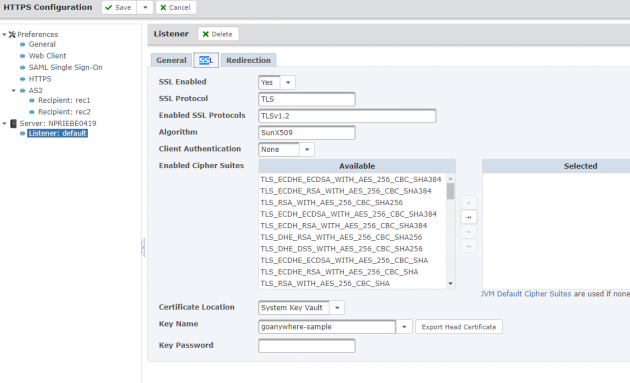Click the server icon beside NPRIEBE0419

point(13,123)
